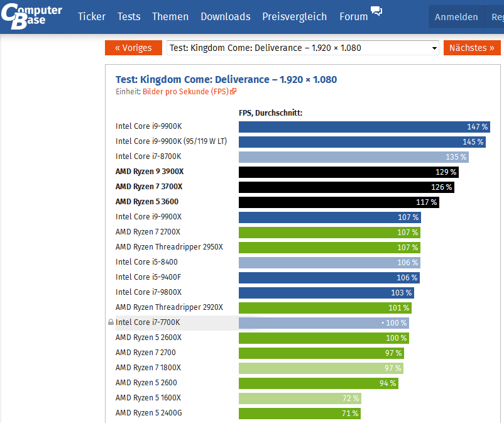Click the AMD Ryzen 7 3700X 126 % bar

point(346,187)
